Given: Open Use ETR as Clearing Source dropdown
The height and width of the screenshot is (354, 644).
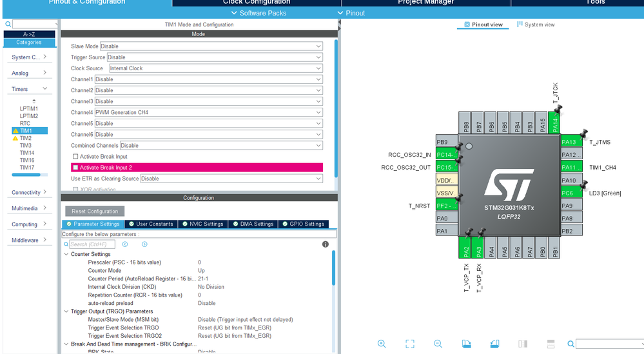Looking at the screenshot, I should pos(231,179).
